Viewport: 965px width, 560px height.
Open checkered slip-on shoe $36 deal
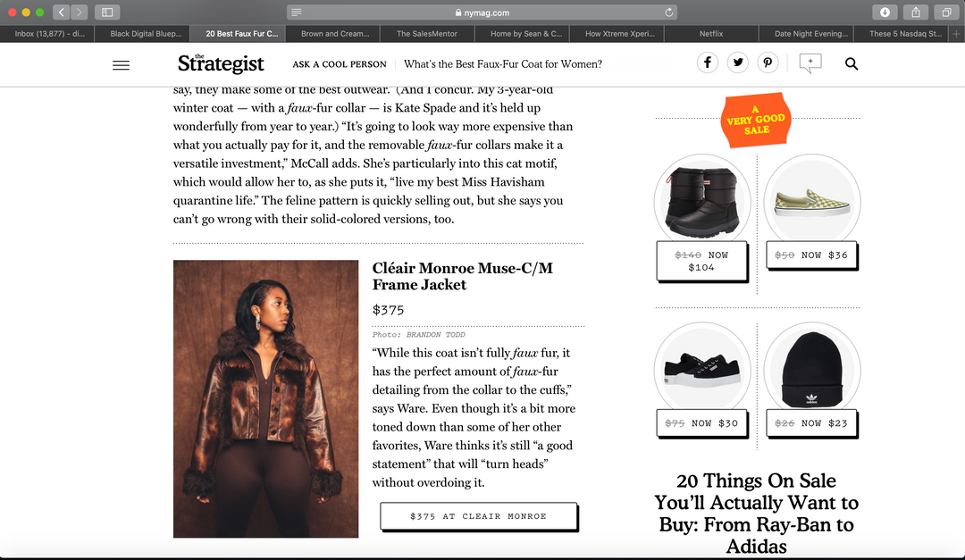coord(811,211)
